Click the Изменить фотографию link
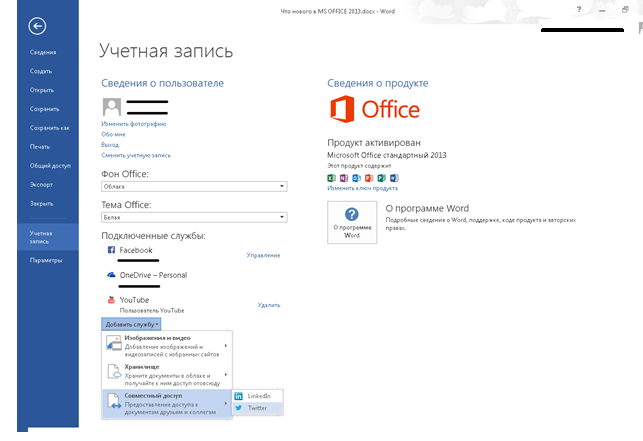The width and height of the screenshot is (643, 441). point(134,124)
